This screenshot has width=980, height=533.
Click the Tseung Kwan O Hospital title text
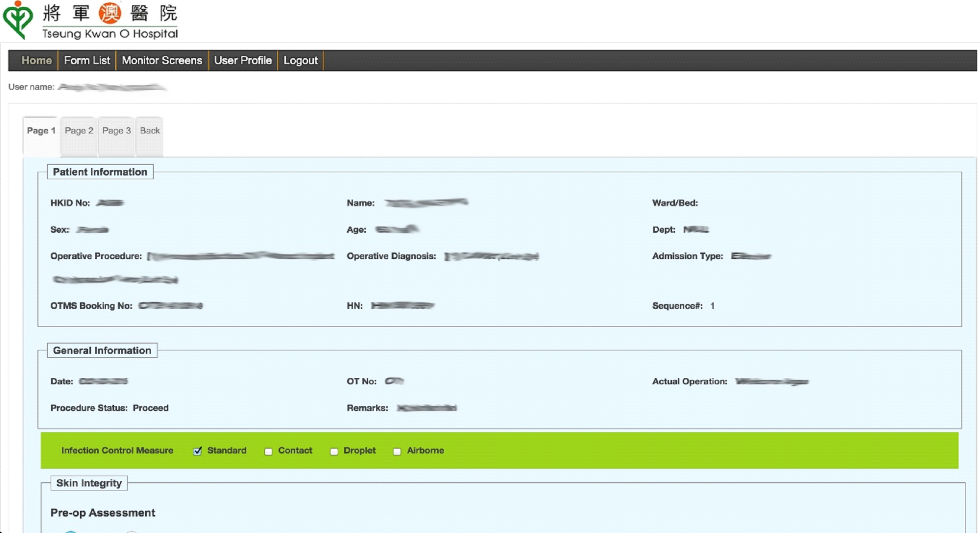(x=110, y=34)
